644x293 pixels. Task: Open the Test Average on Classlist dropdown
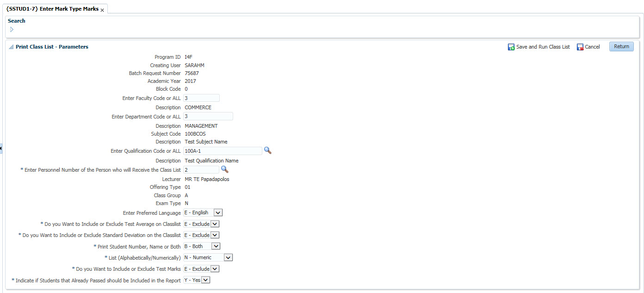click(x=216, y=224)
